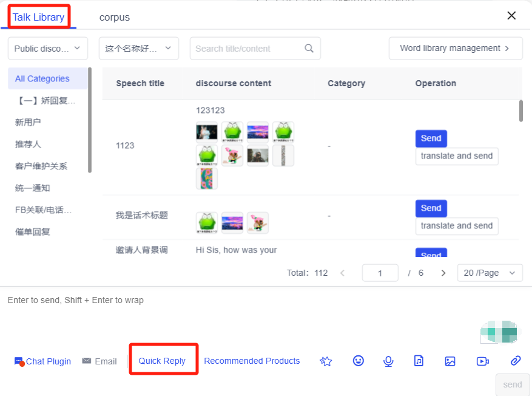Screen dimensions: 532x396
Task: Select the FB关联/电话 category
Action: [43, 210]
